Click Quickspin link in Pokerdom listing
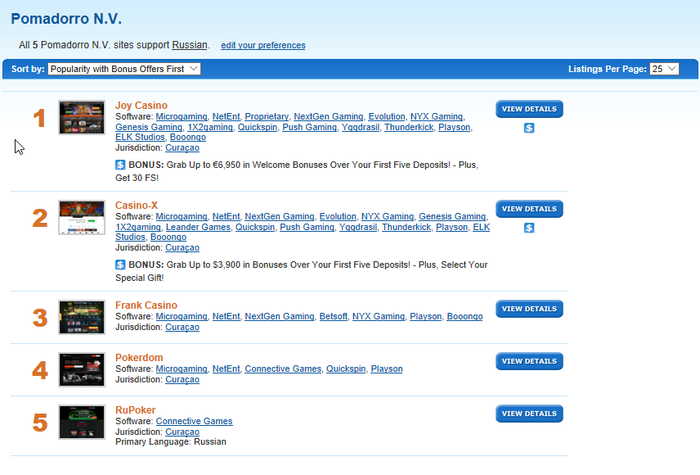This screenshot has width=700, height=475. point(346,369)
